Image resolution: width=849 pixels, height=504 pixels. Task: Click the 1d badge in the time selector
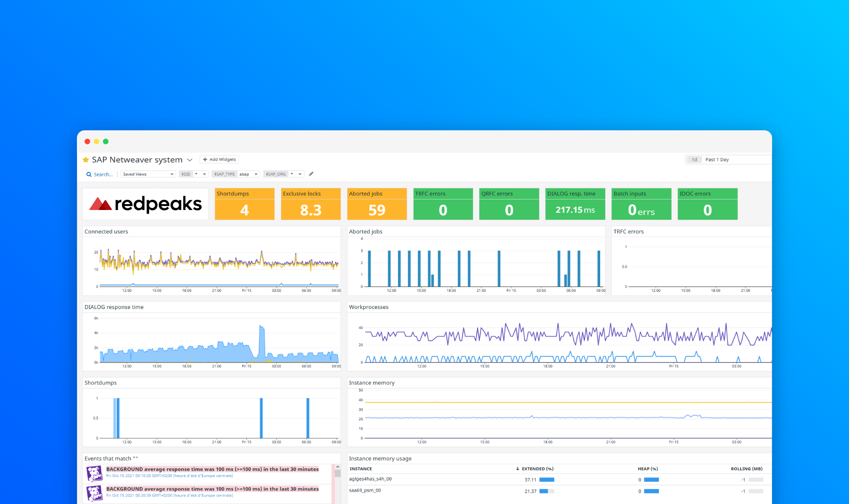694,159
